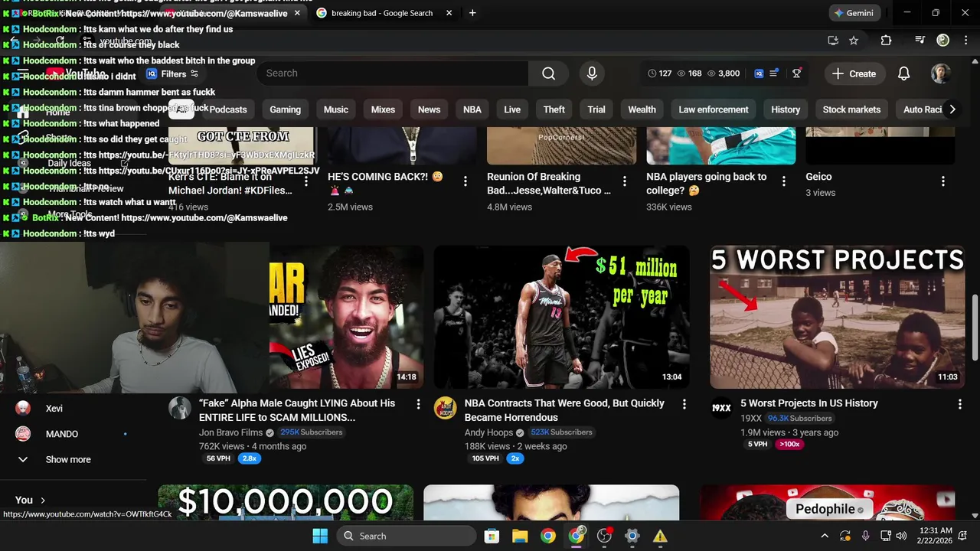Click the 12:31 AM clock in taskbar

coord(934,536)
